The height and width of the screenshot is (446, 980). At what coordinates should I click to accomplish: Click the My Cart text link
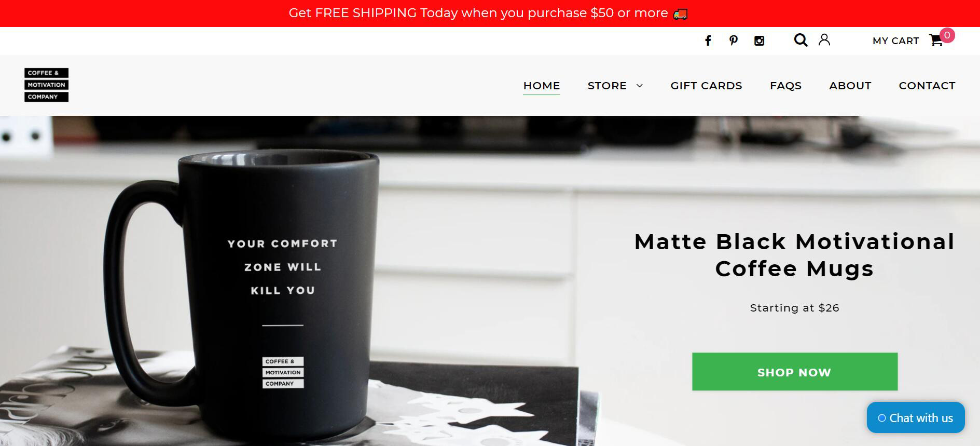[895, 40]
